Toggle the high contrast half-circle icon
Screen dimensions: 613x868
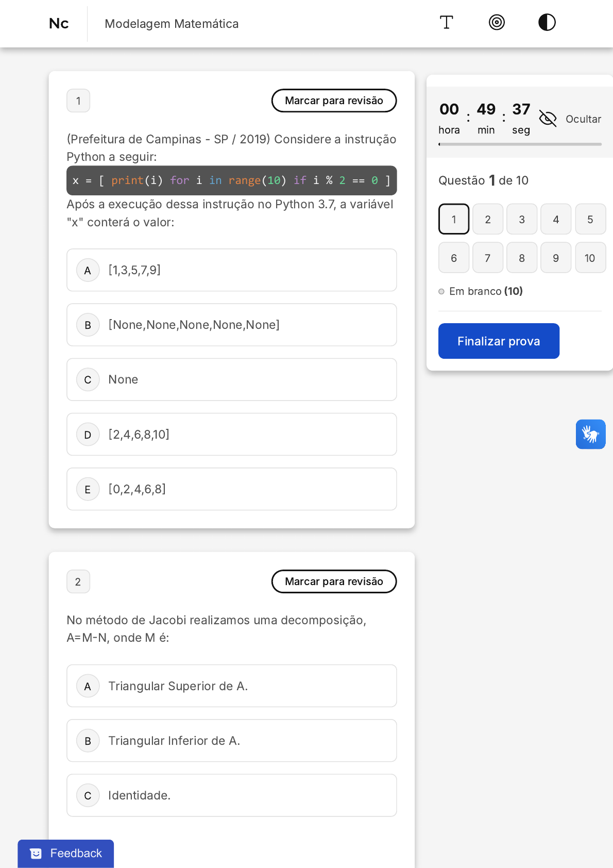547,23
